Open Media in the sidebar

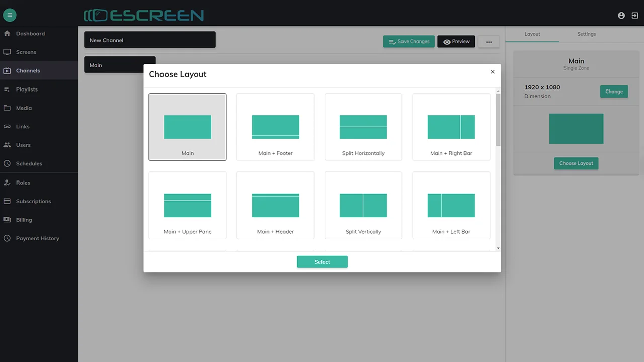tap(24, 108)
